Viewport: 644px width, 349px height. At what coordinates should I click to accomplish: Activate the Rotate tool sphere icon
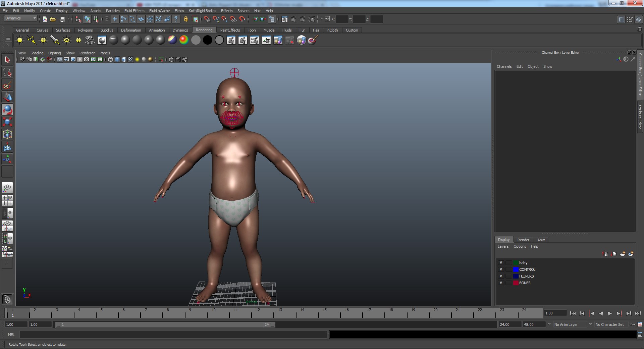pyautogui.click(x=7, y=110)
